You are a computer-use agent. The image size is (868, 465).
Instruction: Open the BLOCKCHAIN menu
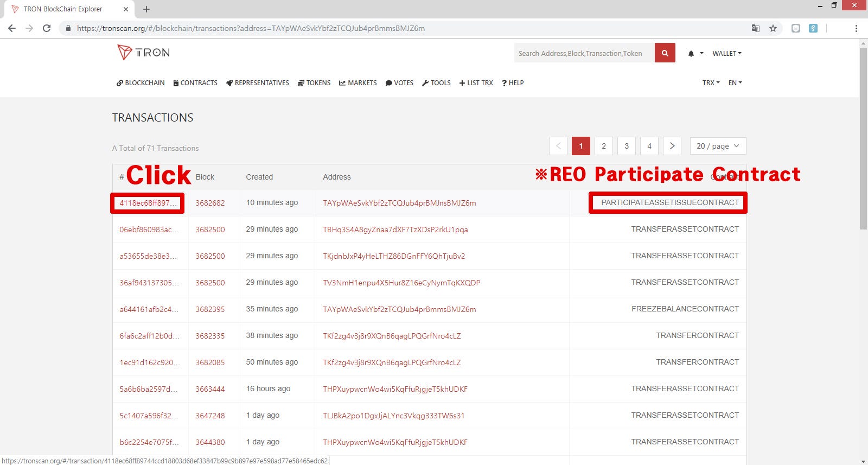pos(141,83)
